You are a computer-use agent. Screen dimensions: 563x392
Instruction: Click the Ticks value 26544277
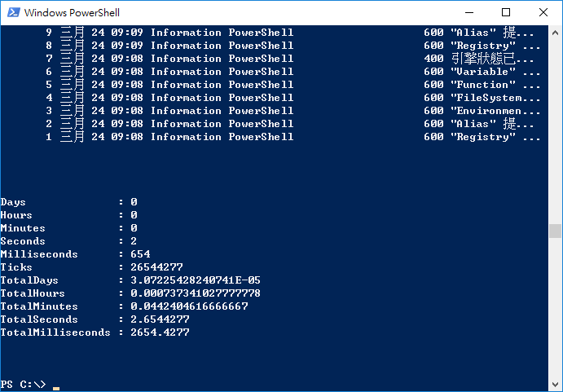click(x=156, y=267)
